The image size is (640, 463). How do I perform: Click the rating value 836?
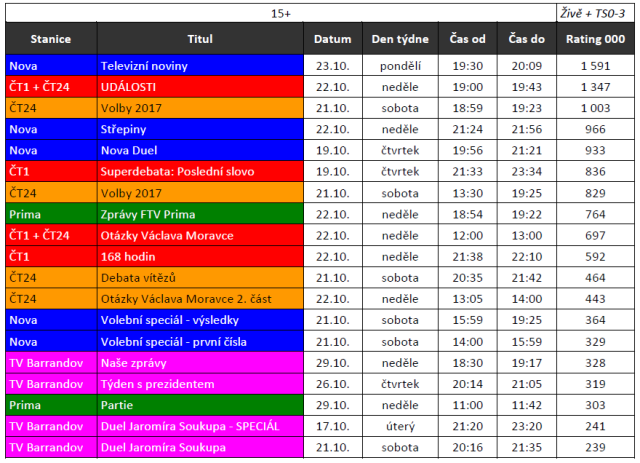(x=596, y=171)
